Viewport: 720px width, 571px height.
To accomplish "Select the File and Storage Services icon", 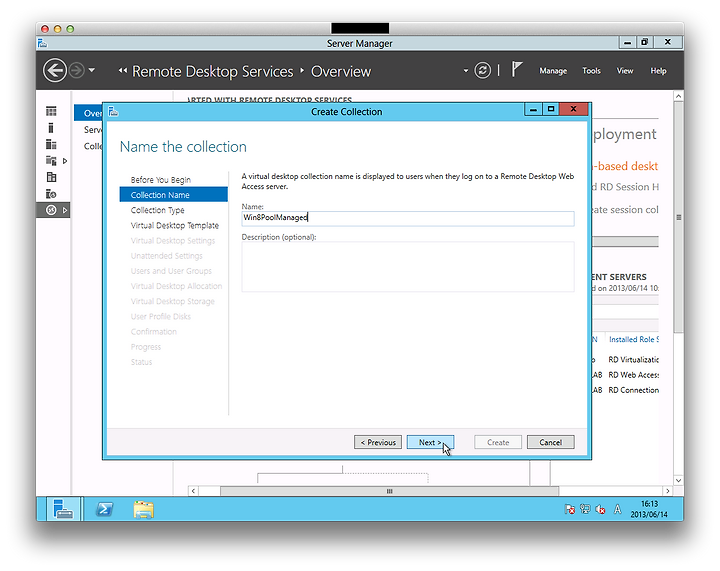I will tap(51, 161).
